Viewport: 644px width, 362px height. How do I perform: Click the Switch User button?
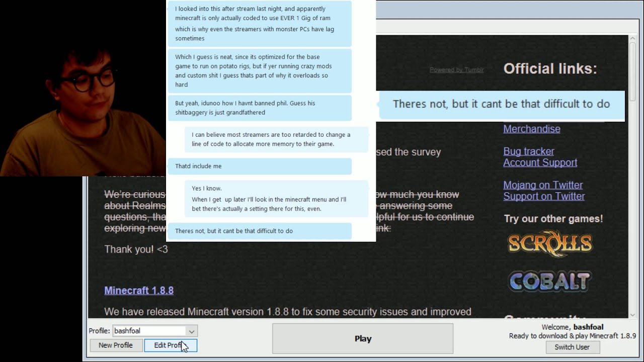pos(572,347)
